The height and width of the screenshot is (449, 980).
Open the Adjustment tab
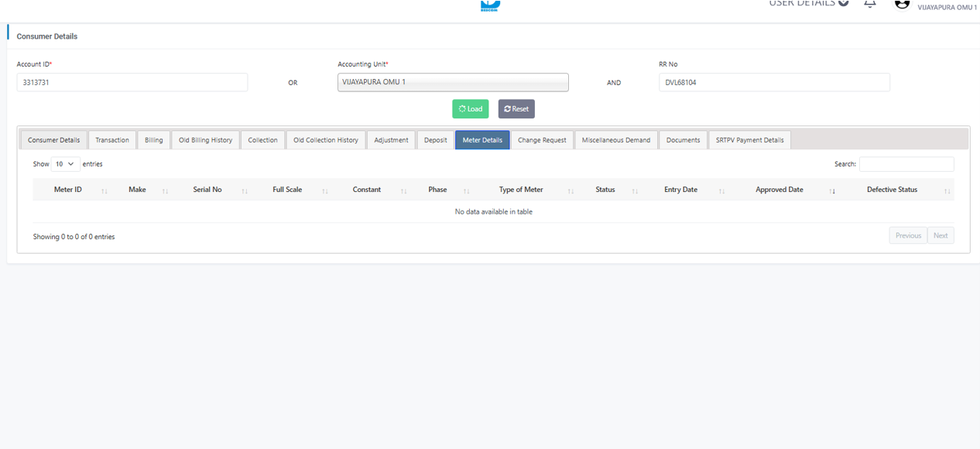[391, 140]
